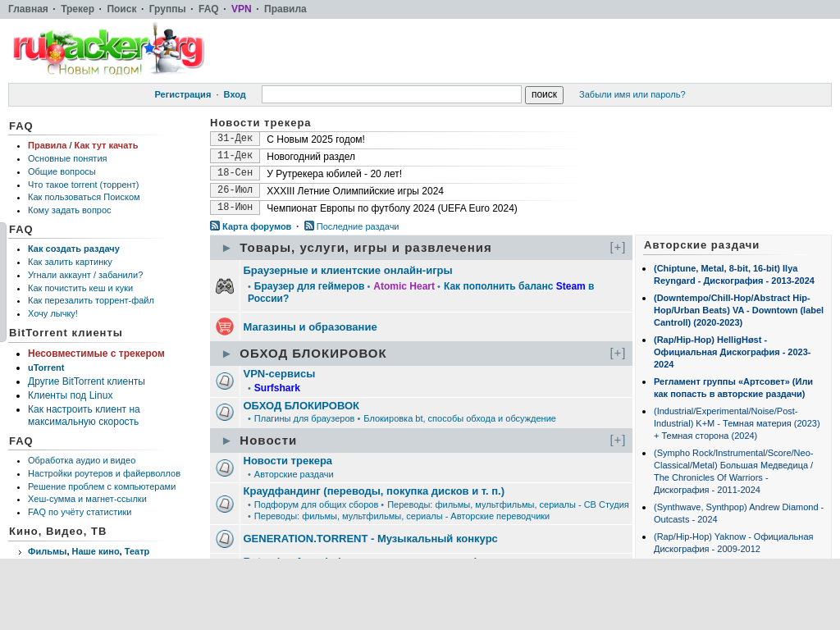
Task: Open Atomic Heart link
Action: pos(404,286)
